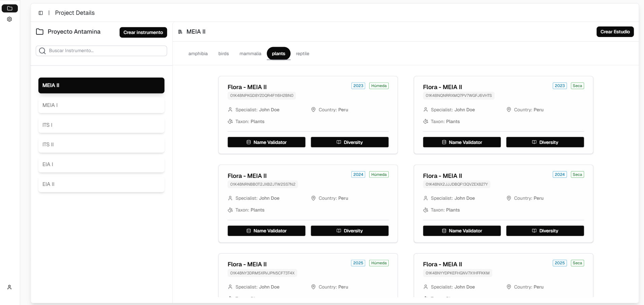Open Diversity for the 2024 Seca study
Viewport: 644px width, 305px height.
tap(545, 231)
